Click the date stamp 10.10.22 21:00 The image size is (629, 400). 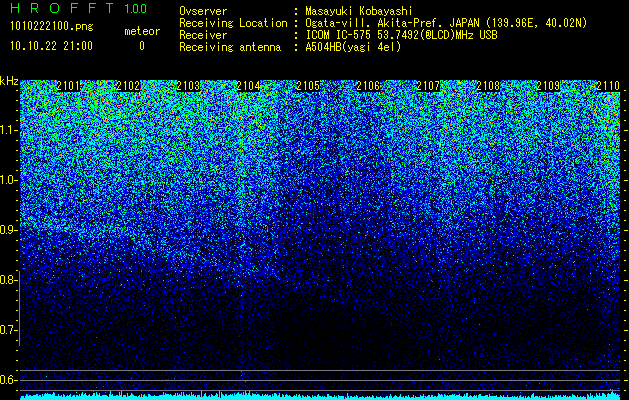[51, 46]
